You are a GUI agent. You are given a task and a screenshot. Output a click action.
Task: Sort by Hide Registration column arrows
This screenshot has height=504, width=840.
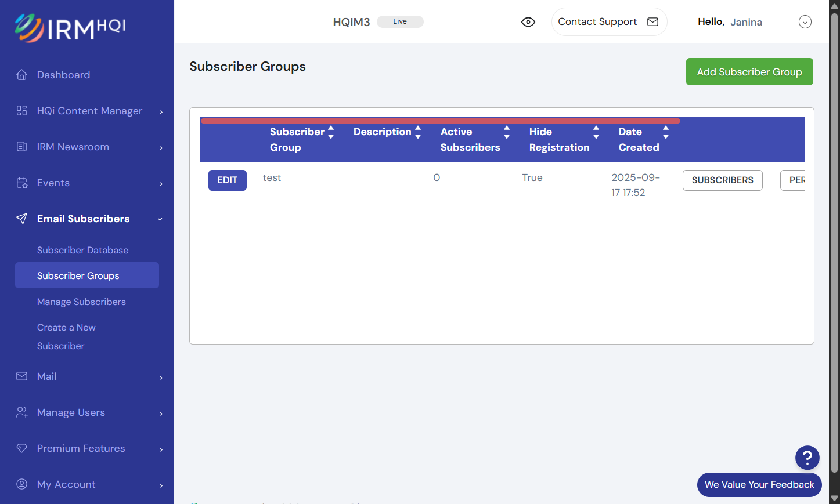pos(596,132)
